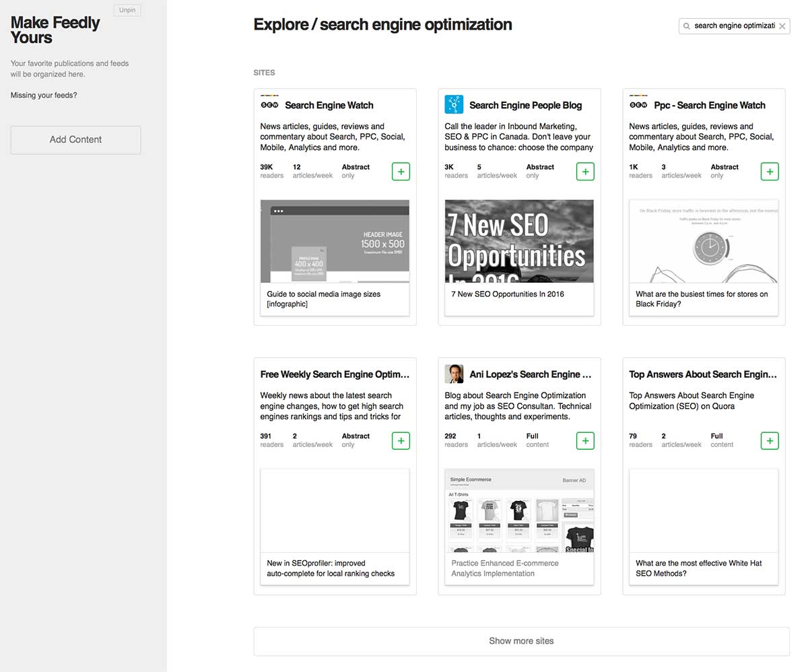Image resolution: width=808 pixels, height=672 pixels.
Task: Click 1K readers stat on Ppc card
Action: [x=641, y=171]
